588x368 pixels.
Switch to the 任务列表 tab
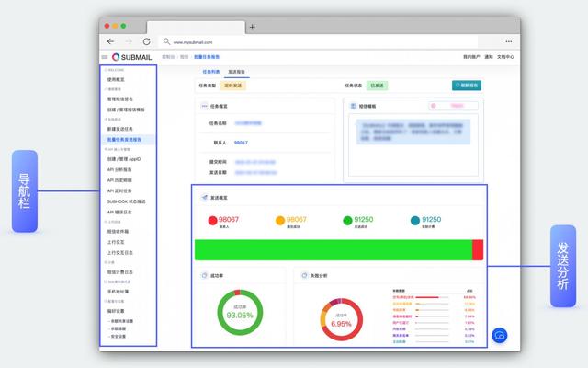click(x=210, y=71)
